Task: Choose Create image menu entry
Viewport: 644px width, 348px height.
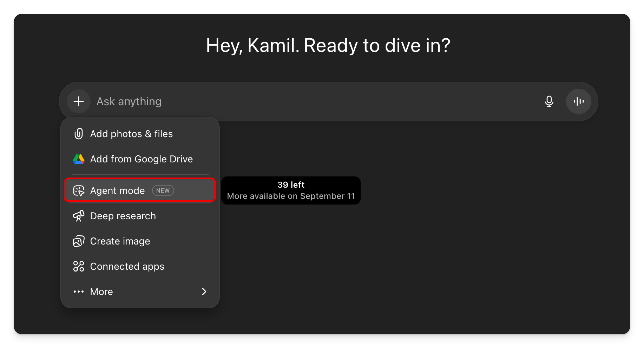Action: pyautogui.click(x=120, y=241)
